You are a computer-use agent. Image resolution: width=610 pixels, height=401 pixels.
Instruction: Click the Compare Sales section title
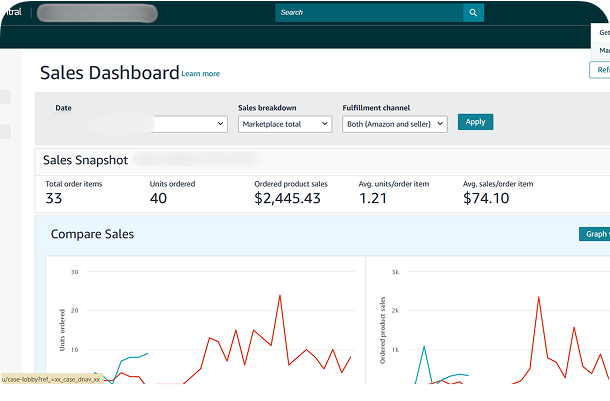92,234
